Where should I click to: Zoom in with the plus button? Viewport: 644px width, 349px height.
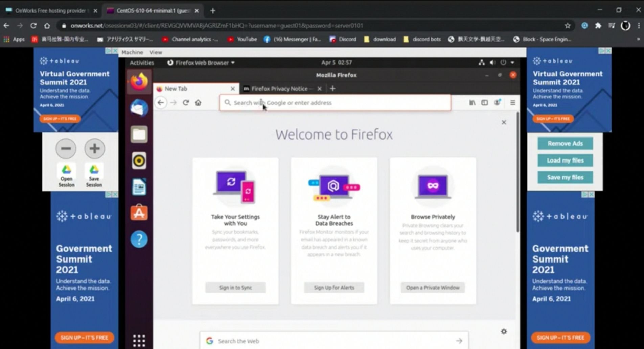(95, 148)
